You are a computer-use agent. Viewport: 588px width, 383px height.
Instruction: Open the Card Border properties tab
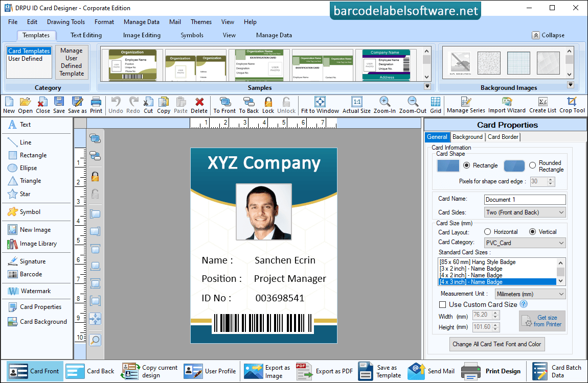pyautogui.click(x=503, y=137)
